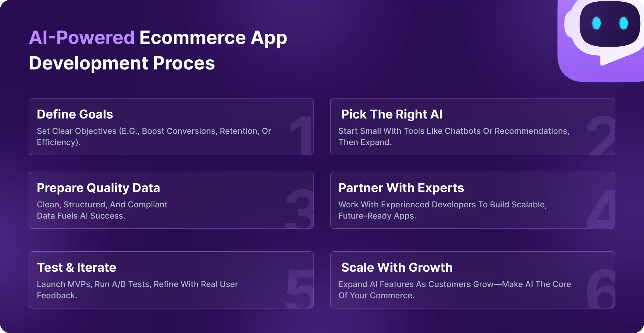Image resolution: width=644 pixels, height=333 pixels.
Task: Select the "Pick The Right AI" heading
Action: point(392,114)
